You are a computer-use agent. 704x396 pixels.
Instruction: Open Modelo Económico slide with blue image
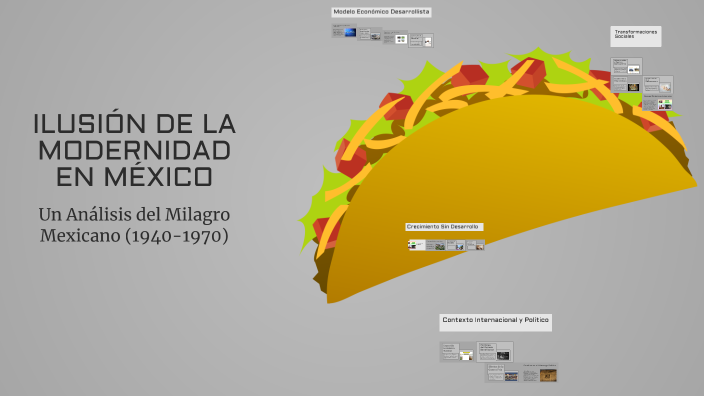344,31
